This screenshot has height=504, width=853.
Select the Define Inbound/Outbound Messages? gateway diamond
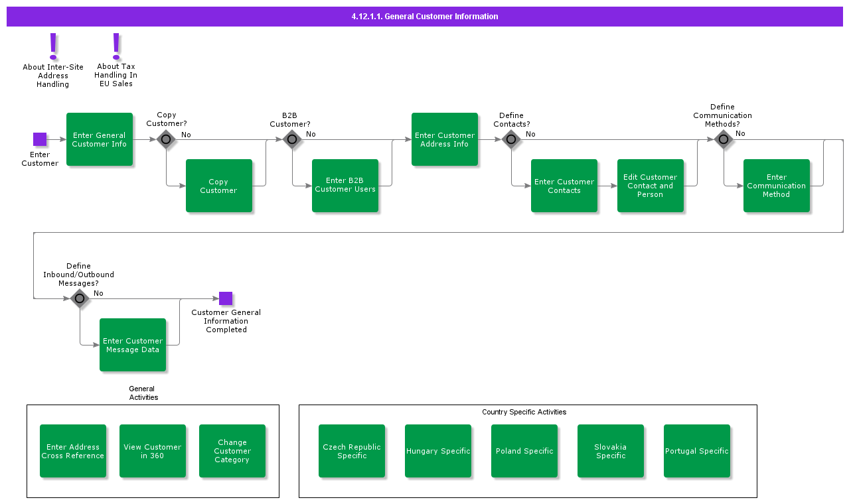[x=80, y=298]
